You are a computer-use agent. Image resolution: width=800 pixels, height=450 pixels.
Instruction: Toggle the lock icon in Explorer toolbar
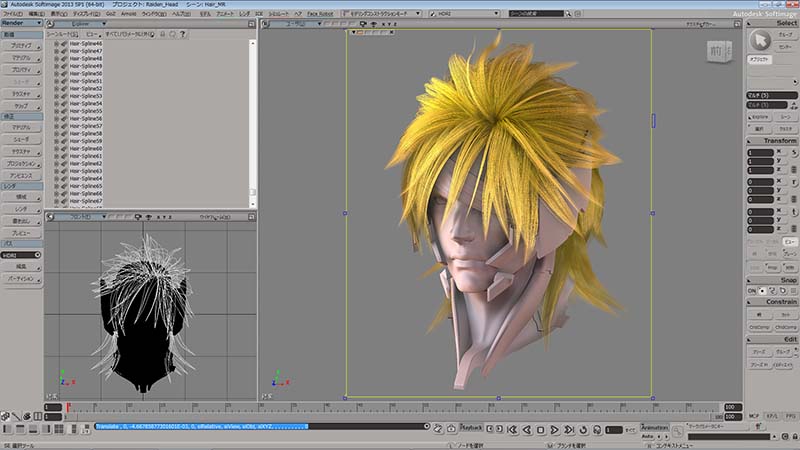tap(163, 34)
